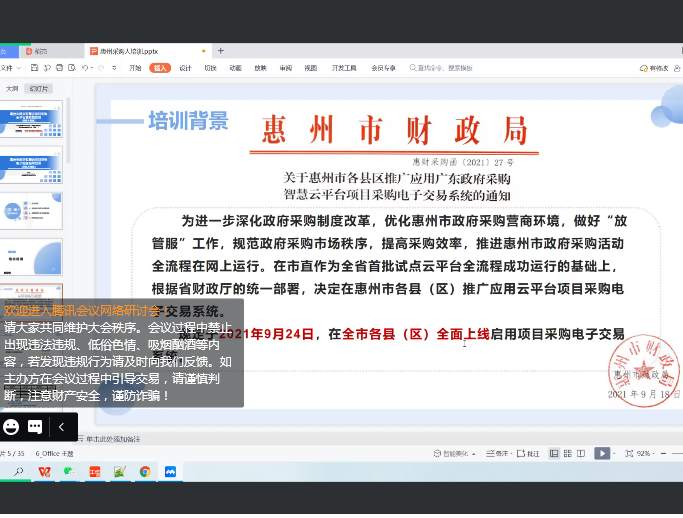
Task: Open WeChat from the taskbar
Action: click(x=69, y=472)
